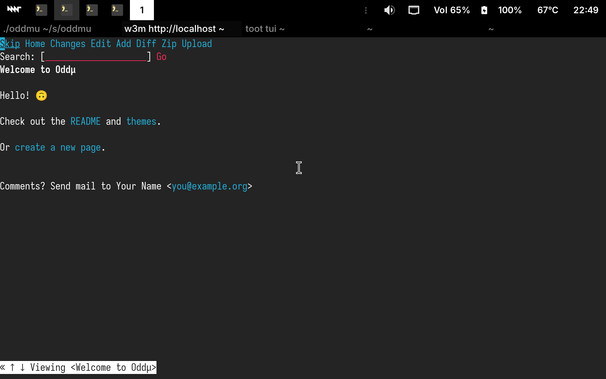Screen dimensions: 606x379
Task: Click the you@example.org email link
Action: (x=209, y=186)
